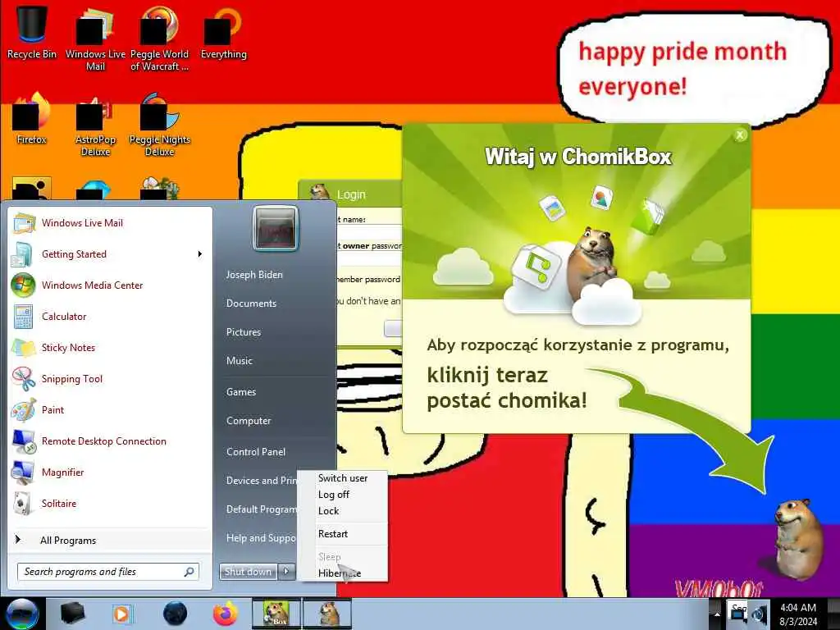
Task: Open Recycle Bin desktop icon
Action: (31, 32)
